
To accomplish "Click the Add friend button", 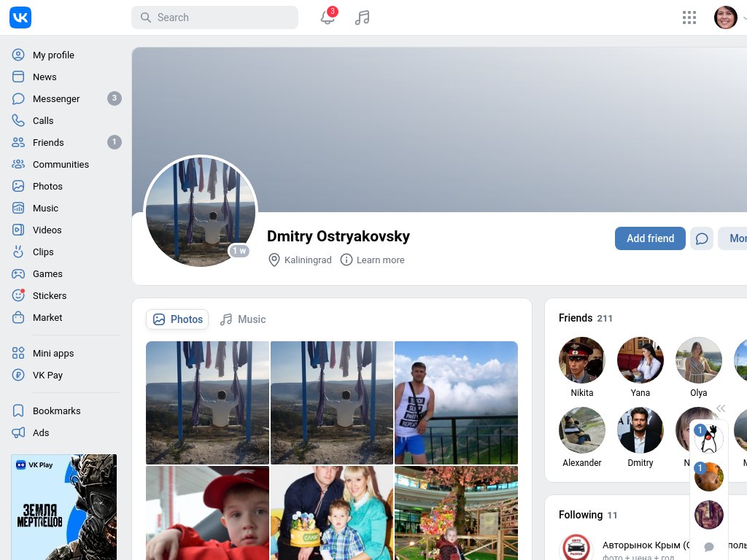I will 650,238.
